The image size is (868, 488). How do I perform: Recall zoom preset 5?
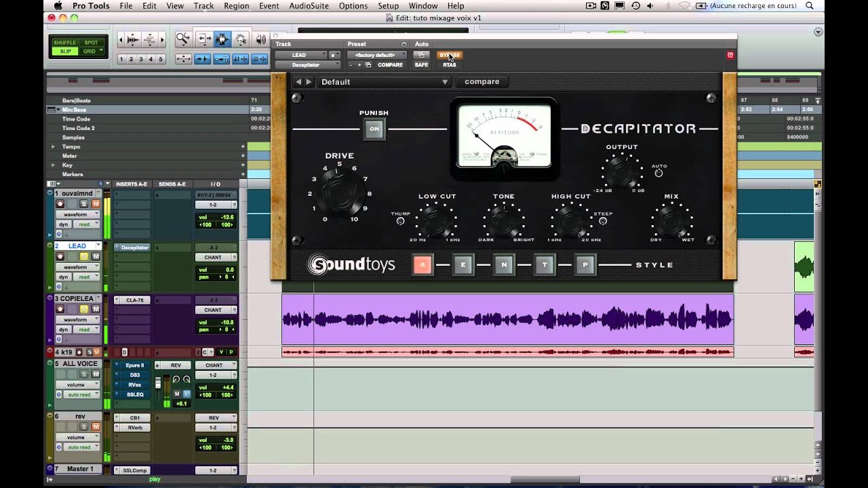pos(161,59)
